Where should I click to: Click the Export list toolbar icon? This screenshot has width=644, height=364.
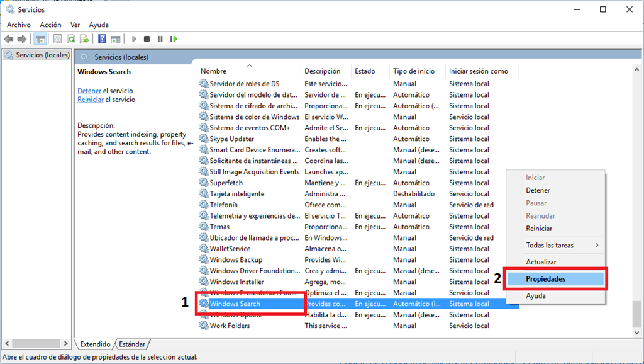(85, 39)
